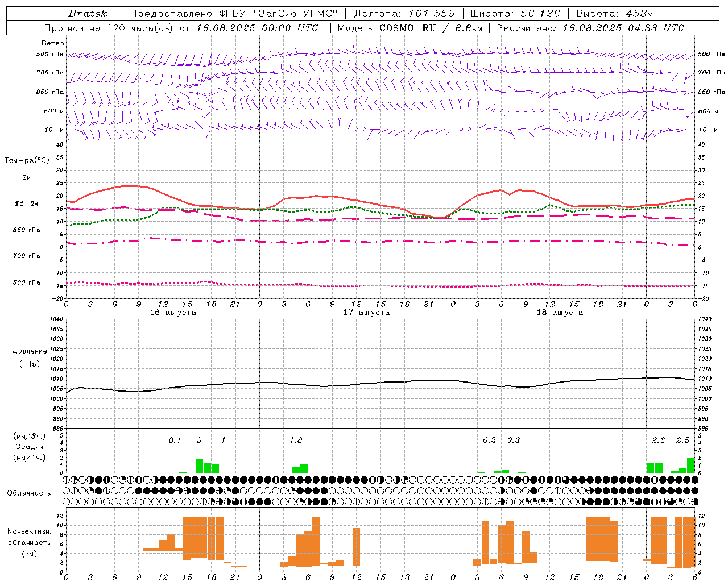
Task: Click the "16 августа" date label
Action: tap(173, 313)
